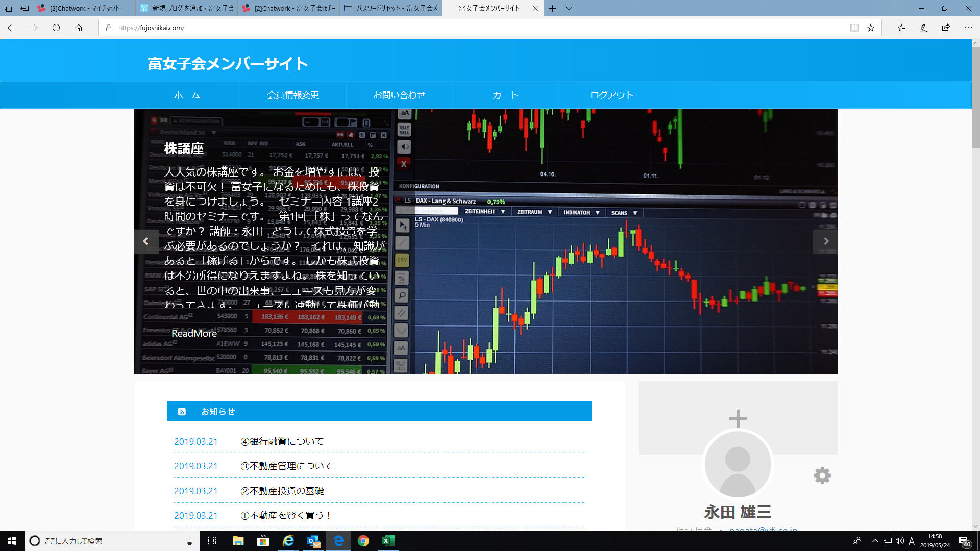The height and width of the screenshot is (551, 980).
Task: Go to previous carousel slide
Action: pos(146,241)
